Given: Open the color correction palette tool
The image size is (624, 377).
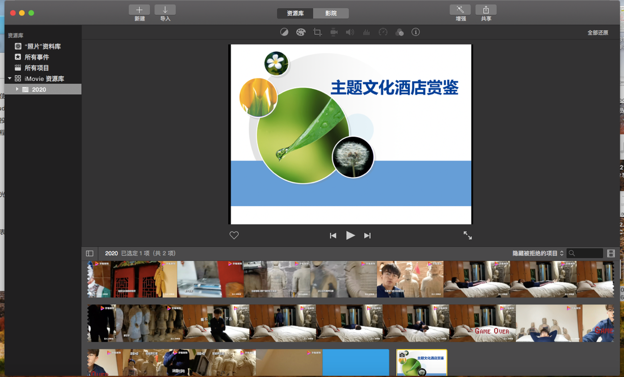Looking at the screenshot, I should 300,32.
